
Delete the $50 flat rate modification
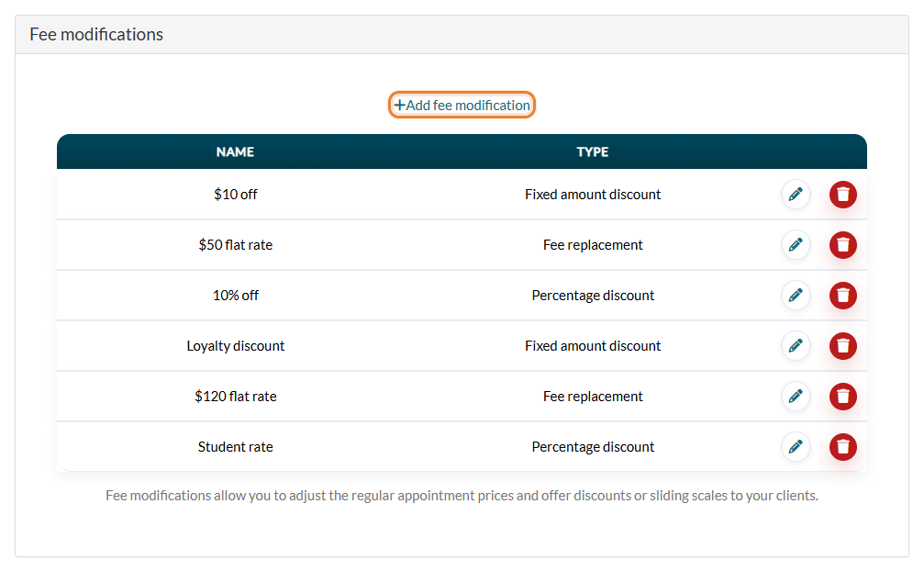coord(842,244)
